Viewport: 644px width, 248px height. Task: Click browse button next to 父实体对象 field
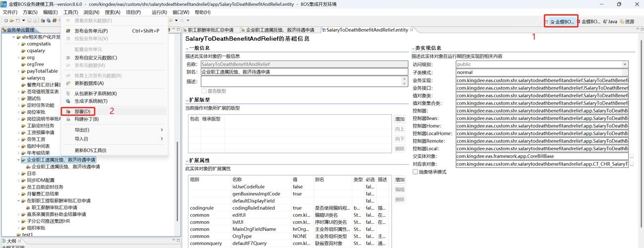[x=632, y=156]
